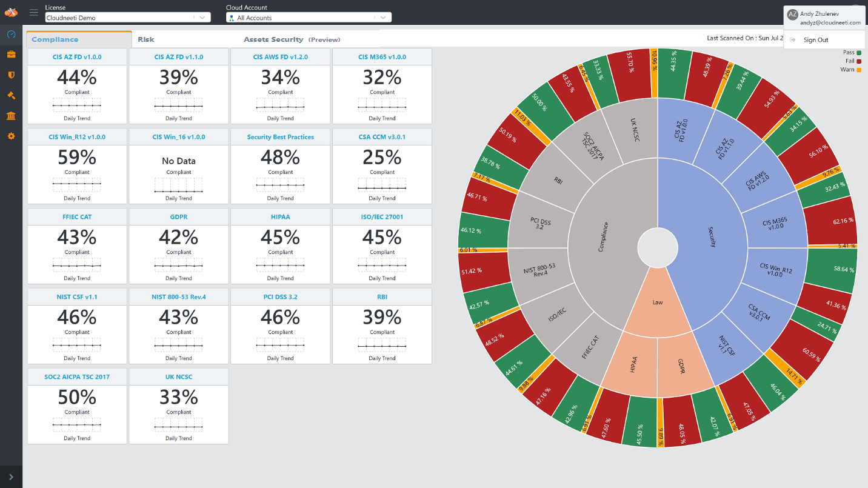Open the dashboard gauge sidebar icon
868x488 pixels.
(11, 34)
